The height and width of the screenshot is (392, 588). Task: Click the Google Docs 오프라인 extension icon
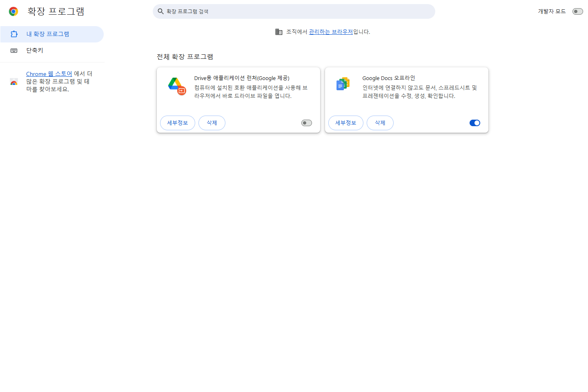pyautogui.click(x=343, y=84)
